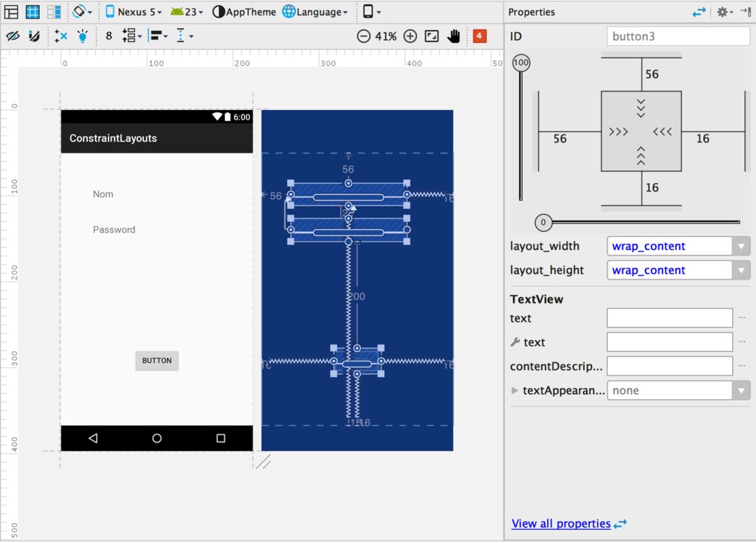Open the API 23 version dropdown
This screenshot has height=543, width=756.
(x=187, y=12)
